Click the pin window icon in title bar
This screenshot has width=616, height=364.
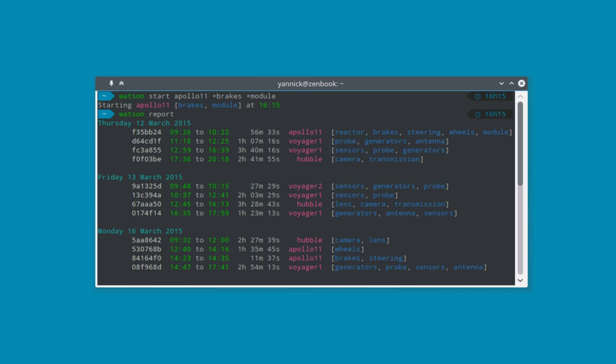(111, 83)
